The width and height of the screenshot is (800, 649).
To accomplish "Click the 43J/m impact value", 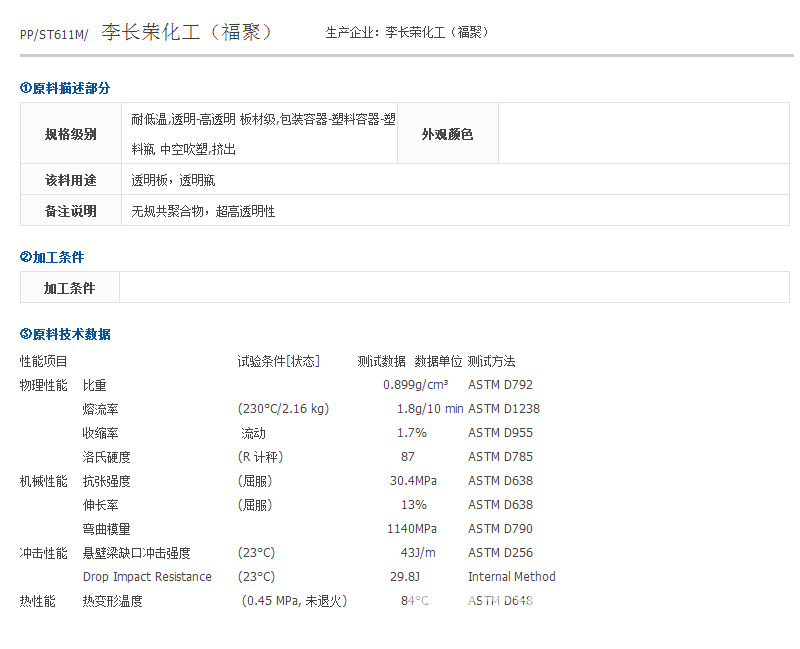I will [x=418, y=553].
